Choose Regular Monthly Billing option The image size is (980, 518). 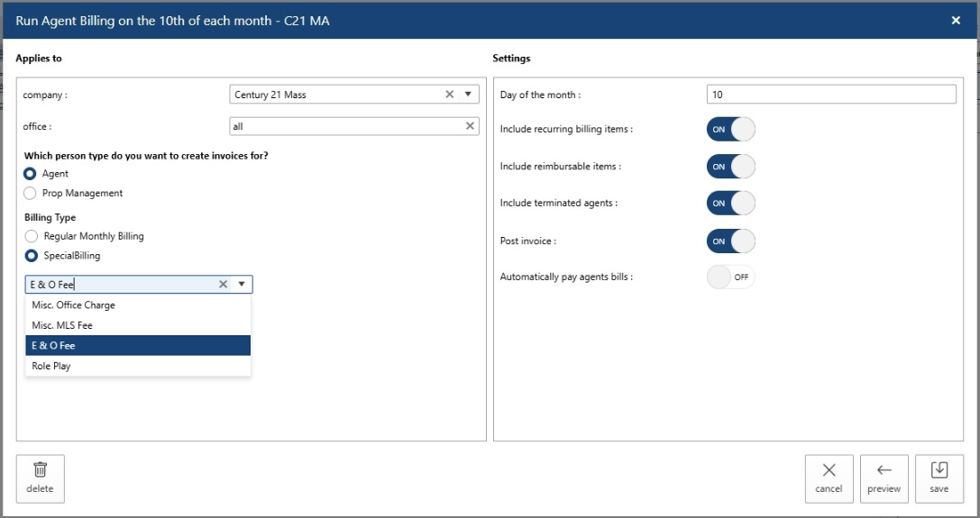click(31, 236)
